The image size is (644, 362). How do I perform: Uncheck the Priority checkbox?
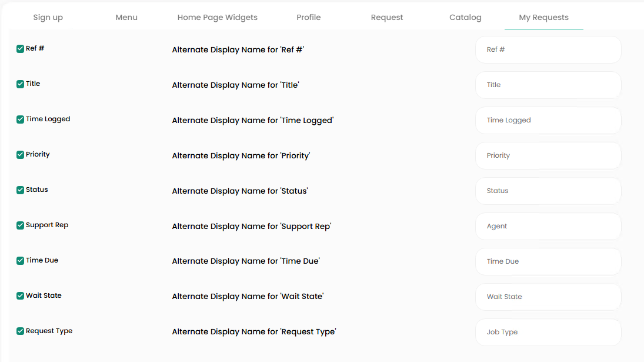21,155
